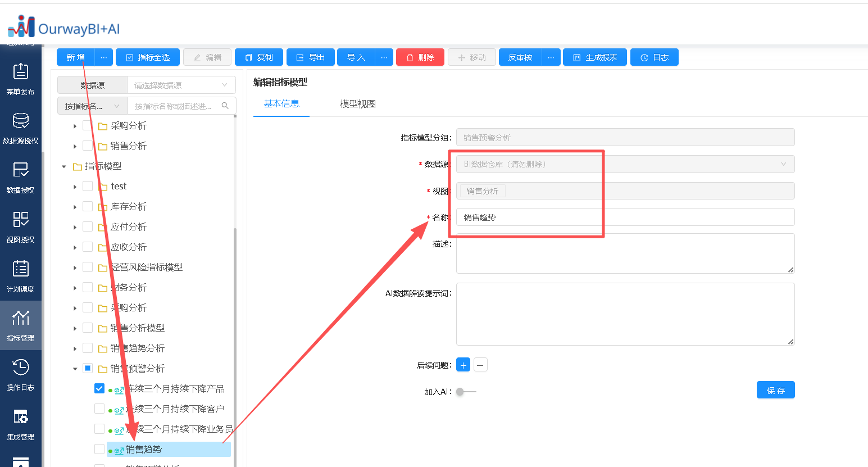Click the magnifier icon in the indicator search box
Image resolution: width=868 pixels, height=467 pixels.
click(225, 106)
